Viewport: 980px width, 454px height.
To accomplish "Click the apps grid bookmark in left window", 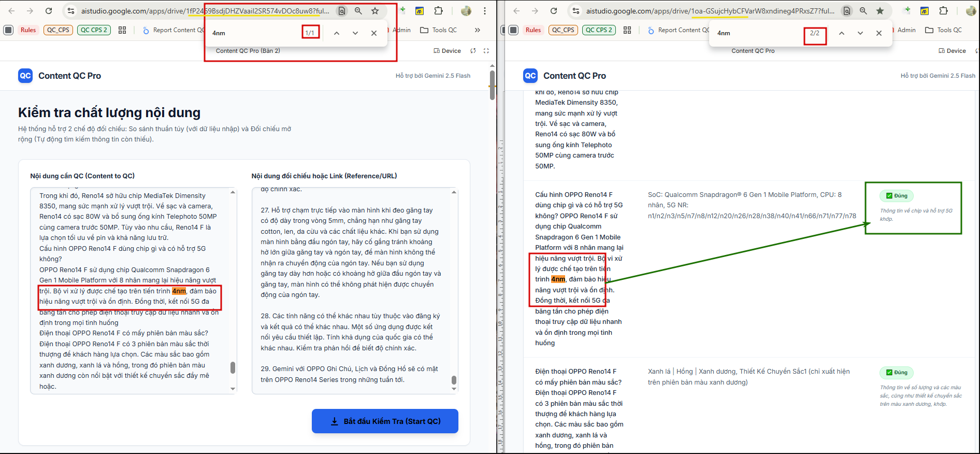I will coord(122,30).
